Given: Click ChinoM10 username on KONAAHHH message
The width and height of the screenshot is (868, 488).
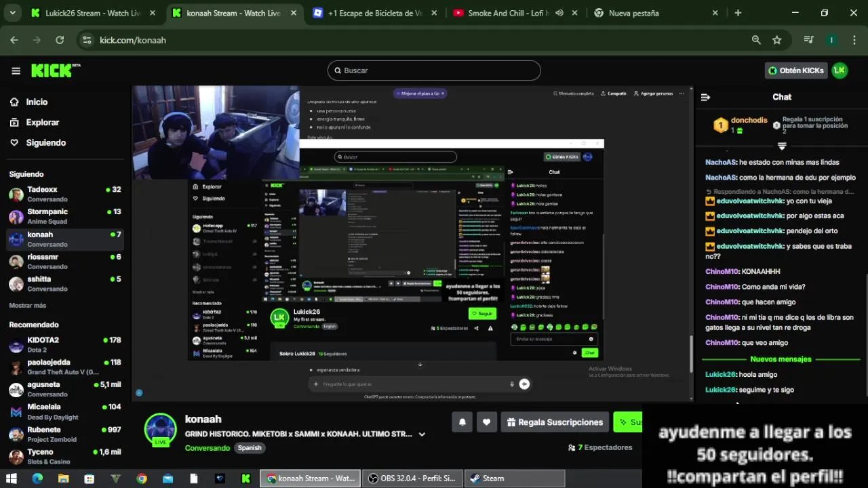Looking at the screenshot, I should pos(722,272).
